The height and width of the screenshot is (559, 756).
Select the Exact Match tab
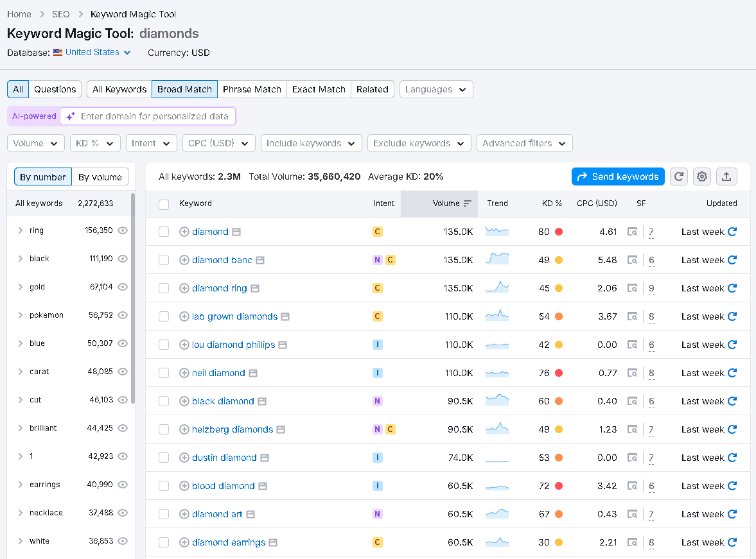pos(319,89)
